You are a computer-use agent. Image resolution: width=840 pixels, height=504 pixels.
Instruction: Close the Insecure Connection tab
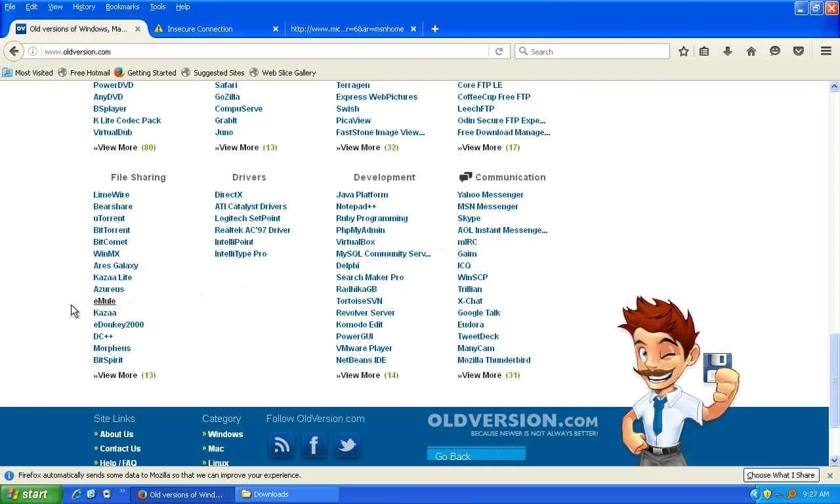pyautogui.click(x=276, y=29)
